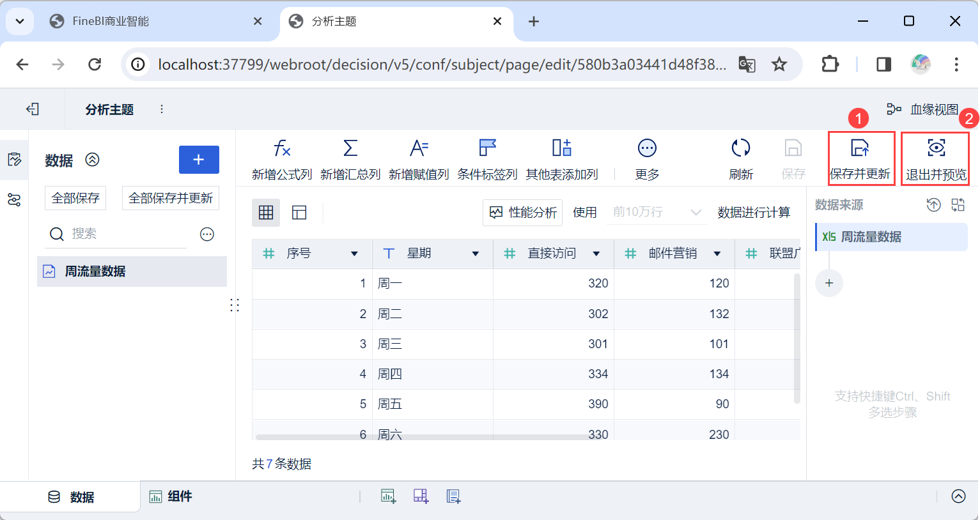
Task: Switch to the field structure view
Action: (299, 213)
